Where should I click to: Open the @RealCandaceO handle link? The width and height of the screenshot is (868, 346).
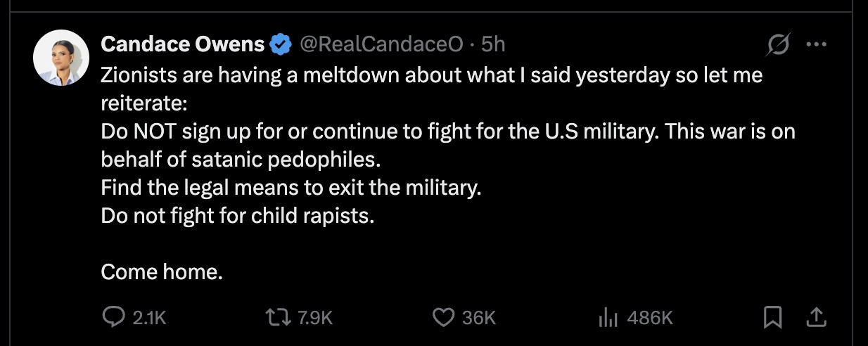[382, 44]
